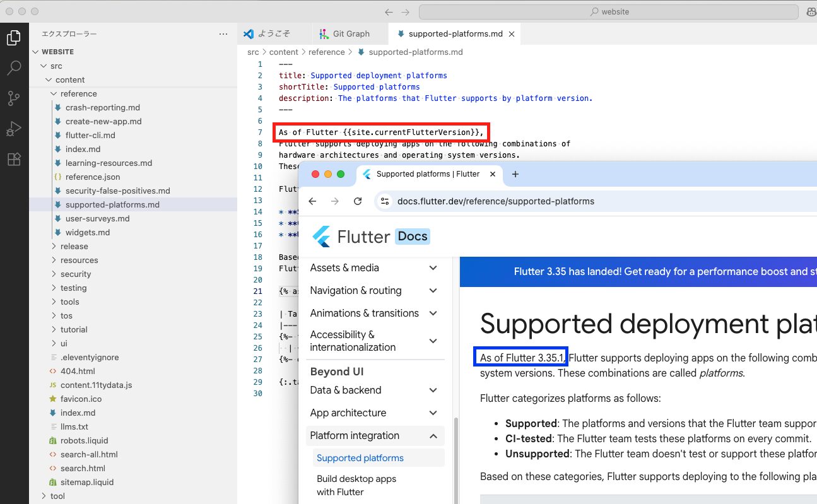Open the Extensions view in activity bar
The height and width of the screenshot is (504, 817).
tap(13, 159)
